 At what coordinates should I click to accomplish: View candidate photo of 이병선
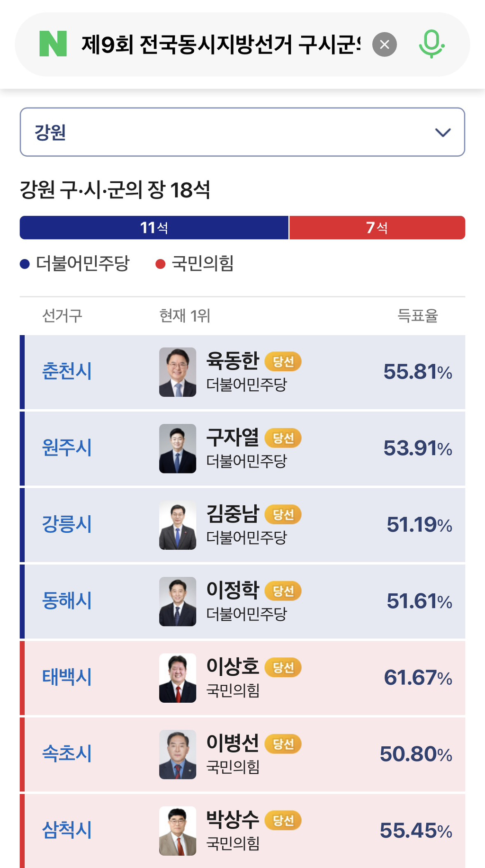(178, 754)
